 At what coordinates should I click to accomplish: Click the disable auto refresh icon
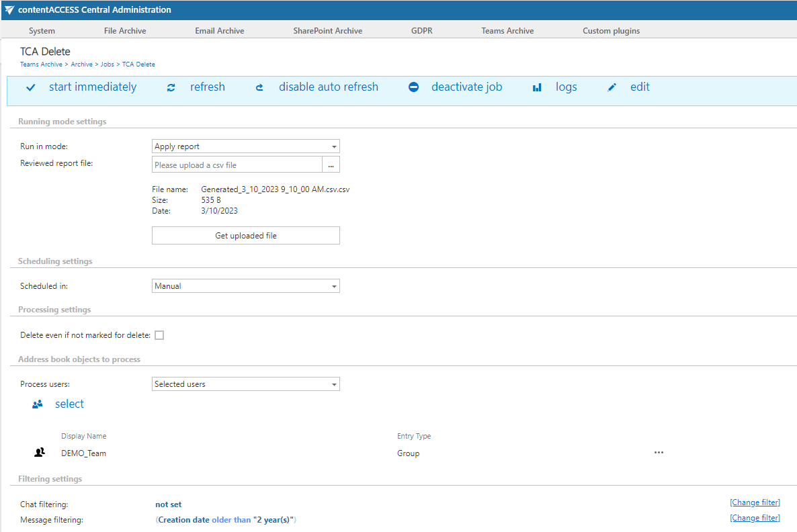tap(260, 87)
